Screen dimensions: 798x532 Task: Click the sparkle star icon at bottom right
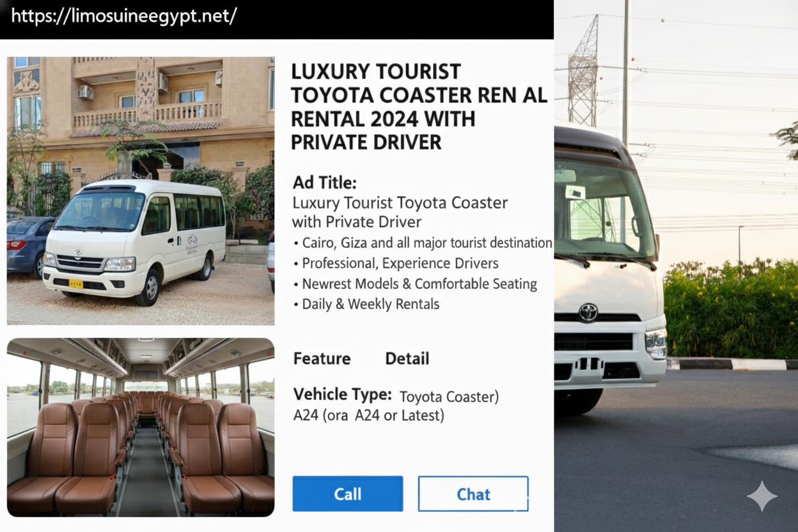point(762,496)
